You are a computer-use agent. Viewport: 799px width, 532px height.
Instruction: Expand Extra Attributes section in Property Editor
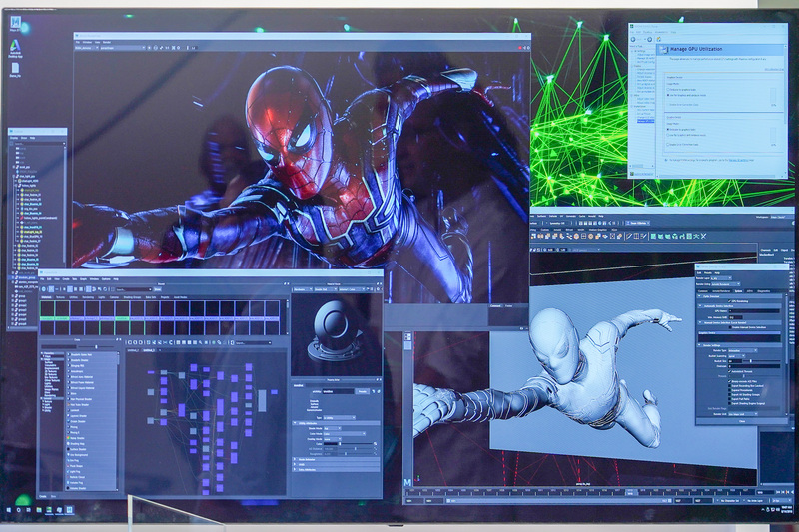coord(336,469)
